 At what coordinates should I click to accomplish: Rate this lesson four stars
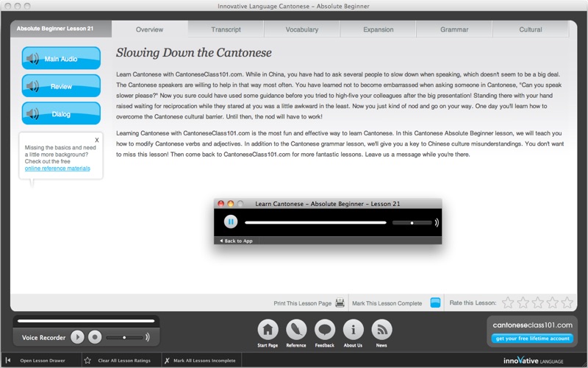pyautogui.click(x=553, y=302)
